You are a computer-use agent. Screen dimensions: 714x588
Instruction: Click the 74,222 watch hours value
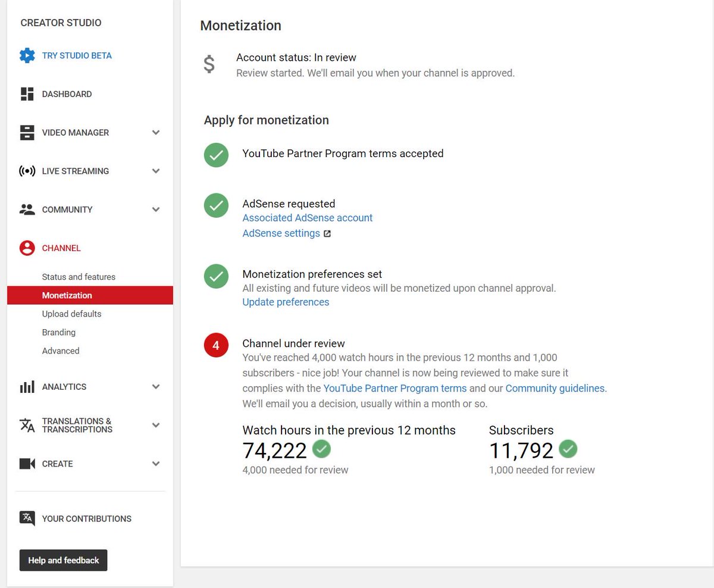pyautogui.click(x=274, y=451)
